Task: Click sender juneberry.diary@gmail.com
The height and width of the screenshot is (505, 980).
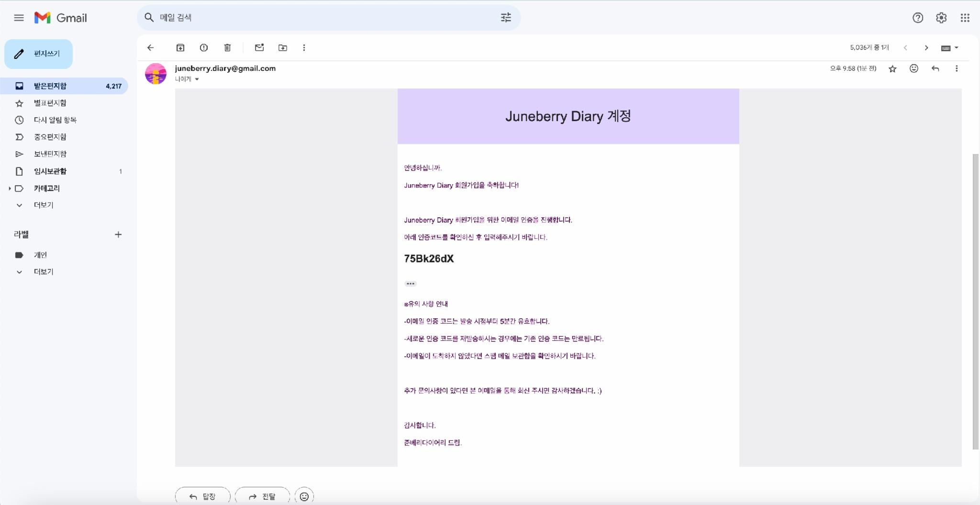Action: [225, 68]
